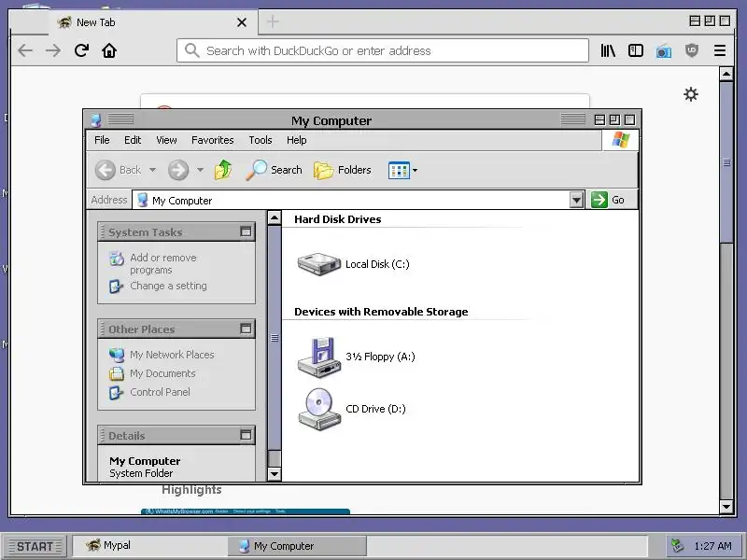Click the My Documents link
Screen dimensions: 747x560
[162, 373]
